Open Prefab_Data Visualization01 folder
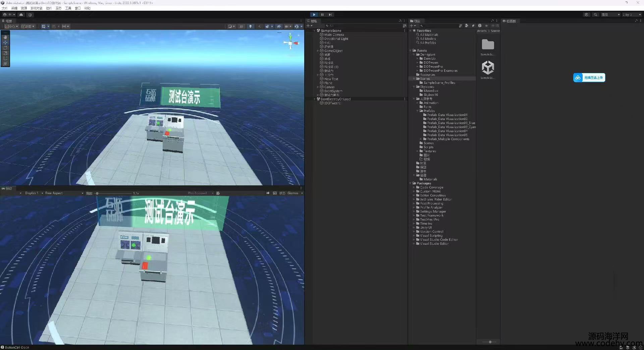 coord(447,115)
